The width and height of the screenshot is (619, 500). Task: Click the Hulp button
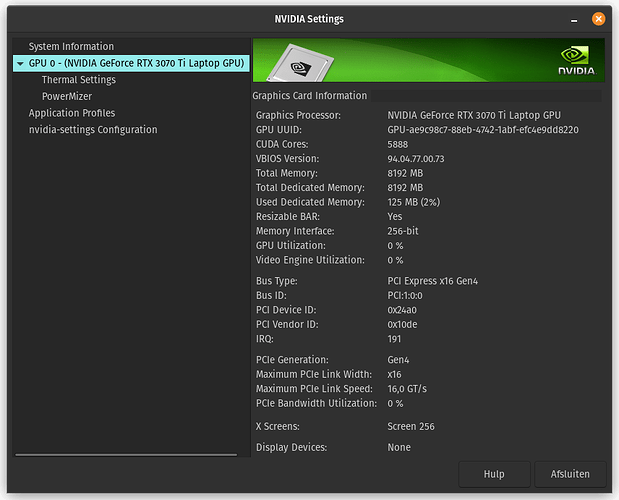tap(494, 474)
